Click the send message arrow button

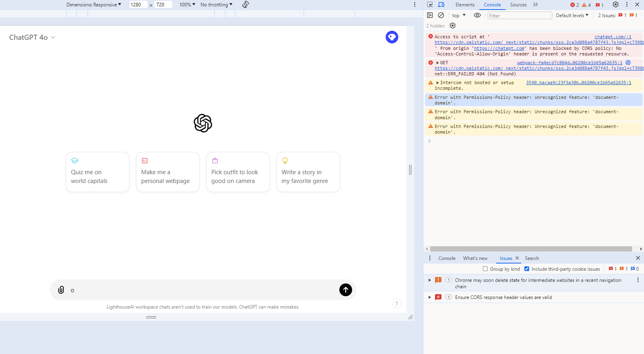[346, 290]
